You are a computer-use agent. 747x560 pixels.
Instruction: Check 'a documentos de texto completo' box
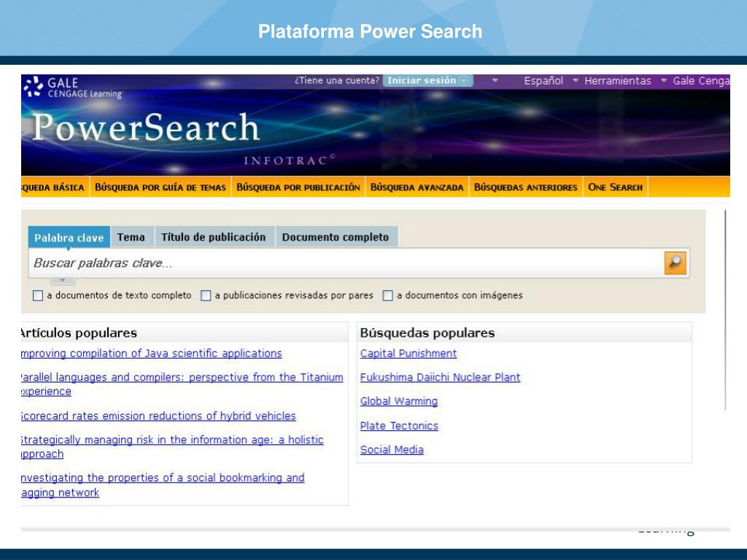[38, 296]
